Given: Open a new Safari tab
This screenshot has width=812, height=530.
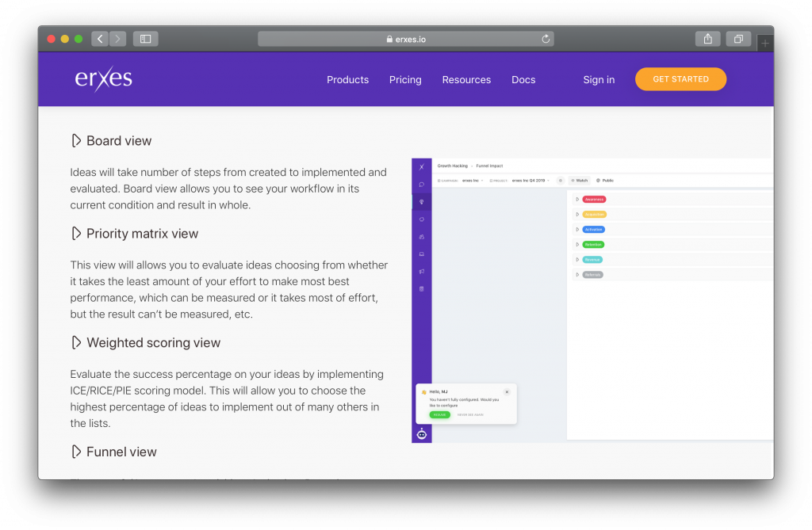Looking at the screenshot, I should [x=765, y=44].
